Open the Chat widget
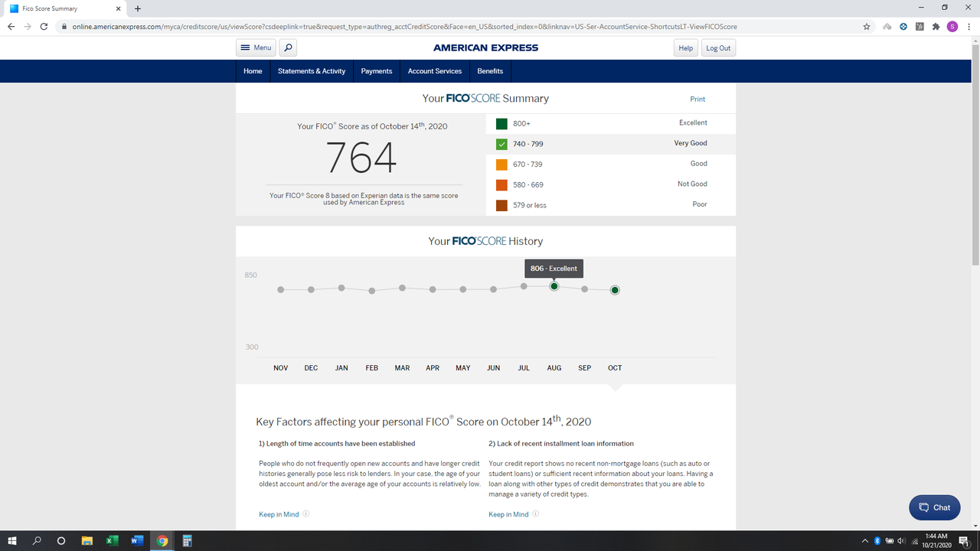Screen dimensions: 980x551 tap(934, 507)
